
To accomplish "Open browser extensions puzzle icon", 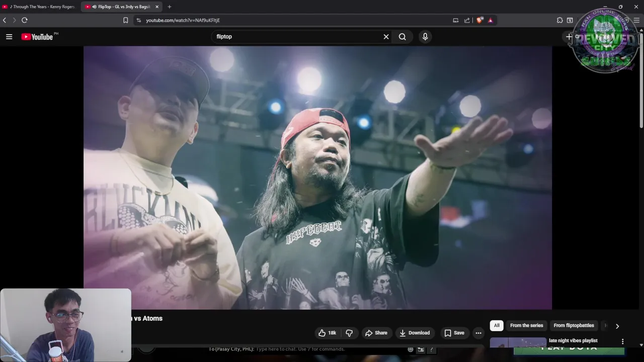I will point(559,20).
